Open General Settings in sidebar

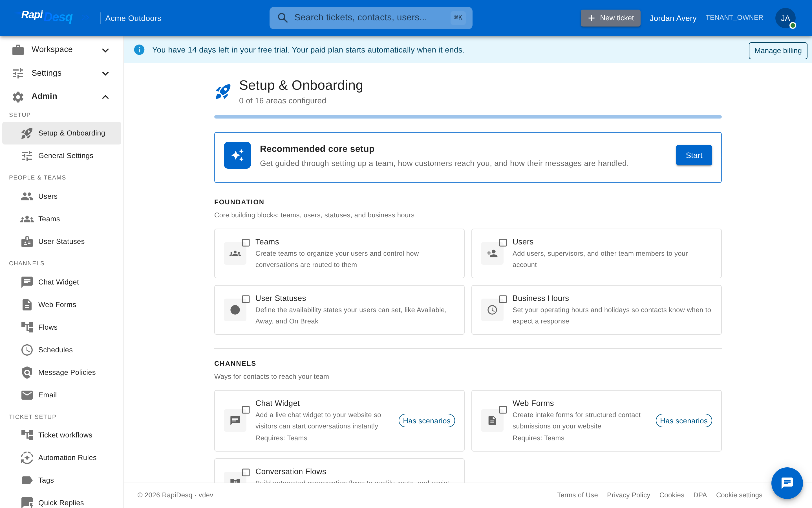click(x=62, y=156)
